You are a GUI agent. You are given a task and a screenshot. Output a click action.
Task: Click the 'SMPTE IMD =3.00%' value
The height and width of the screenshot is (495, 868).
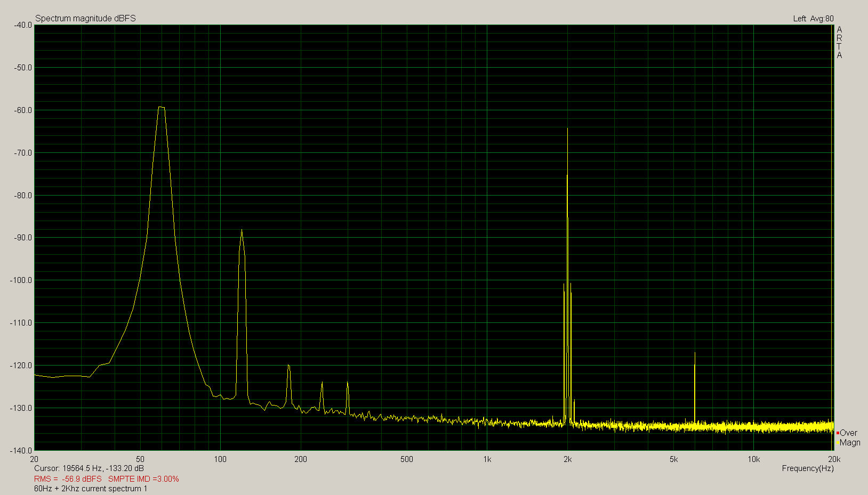coord(143,478)
